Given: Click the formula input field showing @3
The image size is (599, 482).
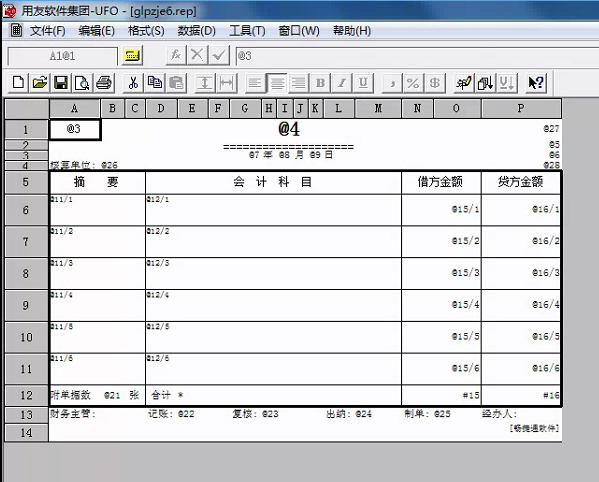Looking at the screenshot, I should pos(416,56).
